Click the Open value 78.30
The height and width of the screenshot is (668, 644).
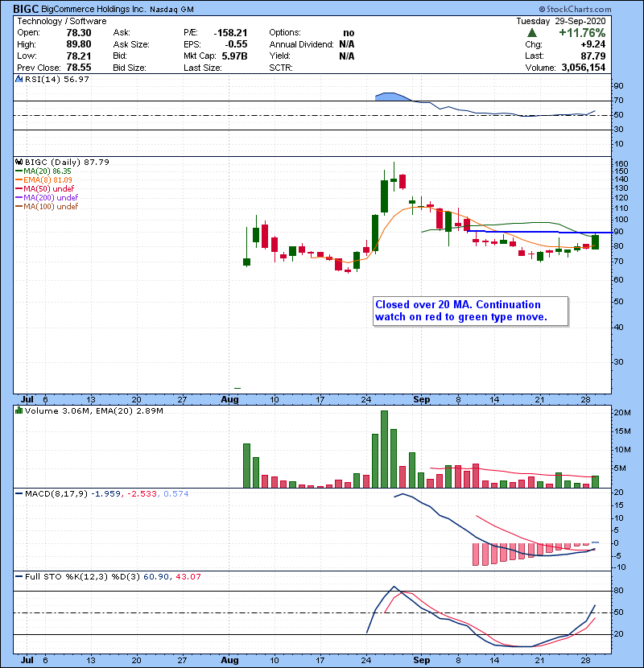[x=78, y=33]
